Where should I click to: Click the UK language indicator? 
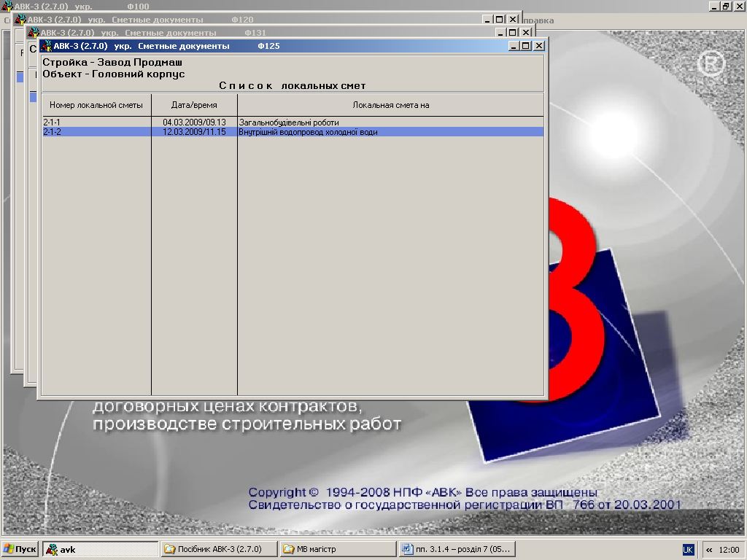tap(688, 549)
